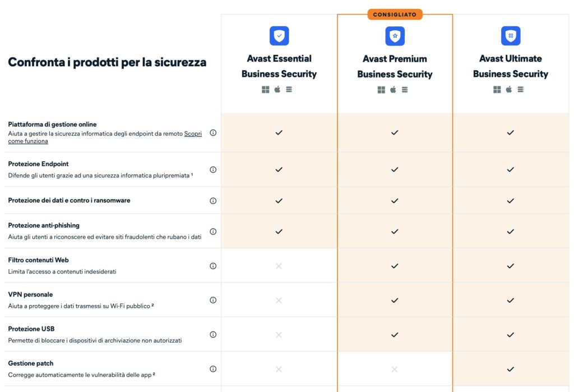
Task: Click the Avast Ultimate Business Security heading
Action: click(x=510, y=66)
